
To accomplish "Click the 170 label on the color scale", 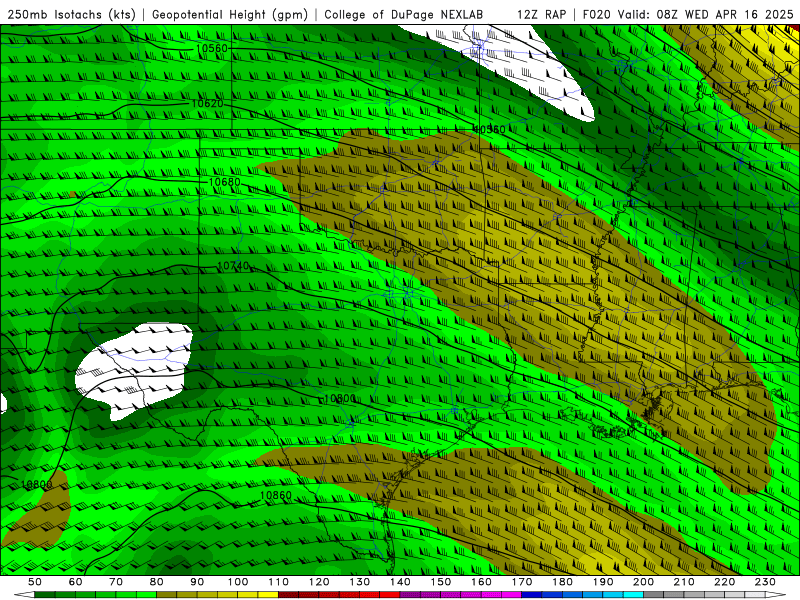I will [x=521, y=582].
